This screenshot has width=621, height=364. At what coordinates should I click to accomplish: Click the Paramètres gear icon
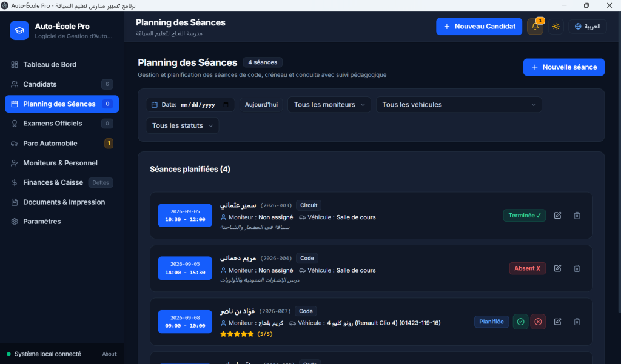pos(15,222)
